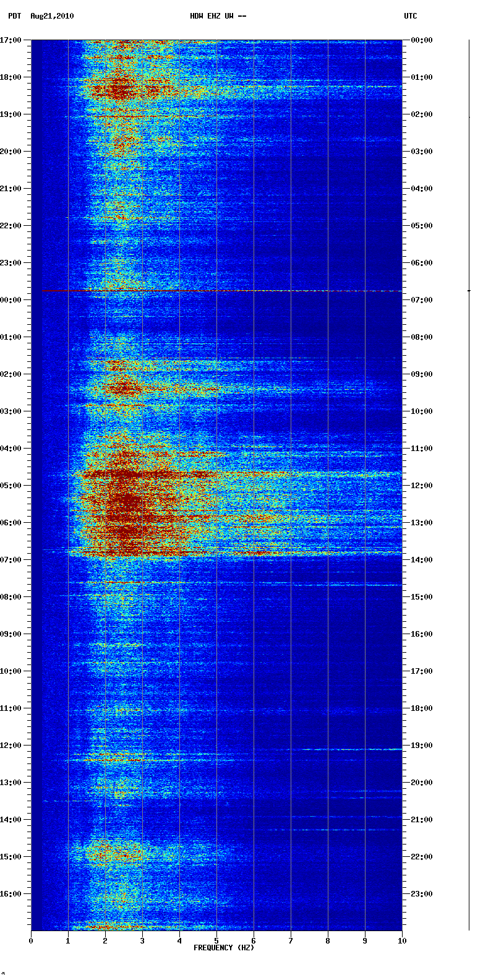Click frequency tick label 7

pyautogui.click(x=291, y=941)
